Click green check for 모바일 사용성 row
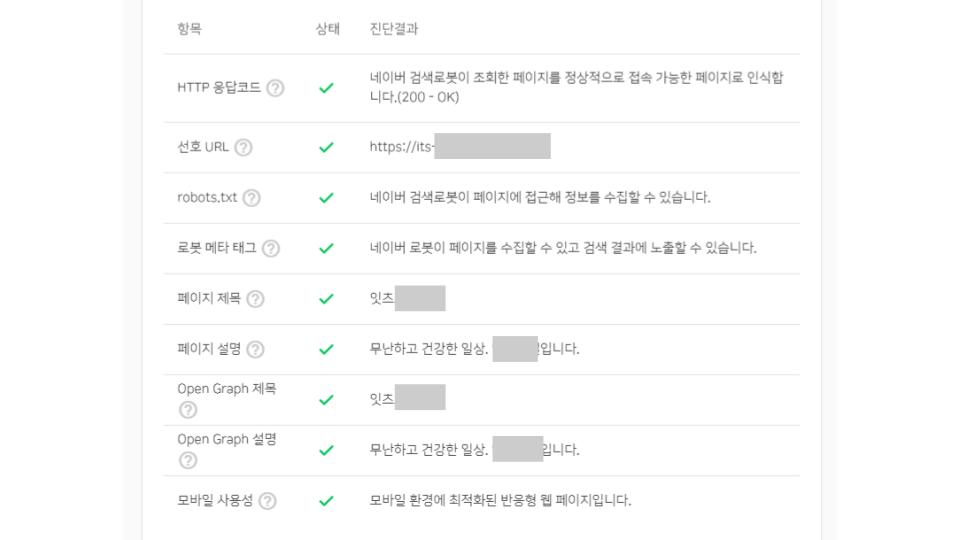The image size is (960, 540). click(x=326, y=501)
